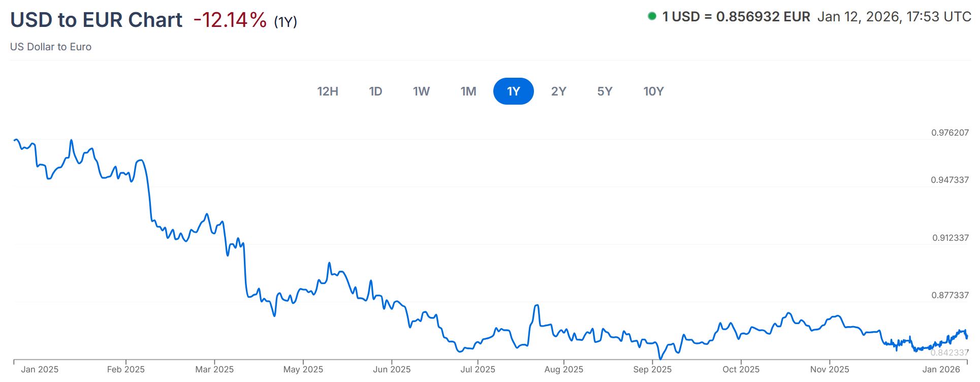Click the Oct 2025 x-axis label
This screenshot has height=382, width=980.
point(741,369)
